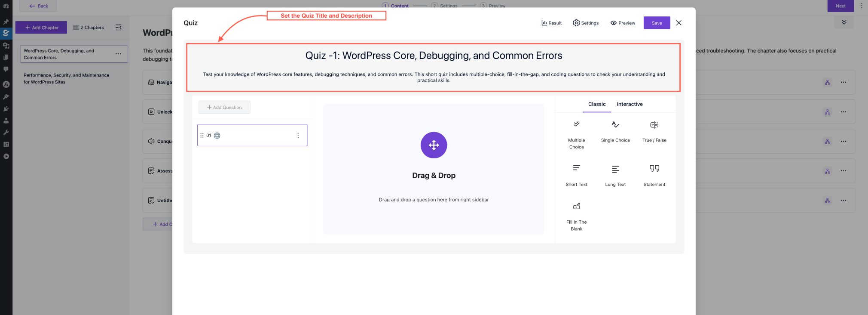Viewport: 868px width, 315px height.
Task: Open quiz Result view
Action: (551, 23)
